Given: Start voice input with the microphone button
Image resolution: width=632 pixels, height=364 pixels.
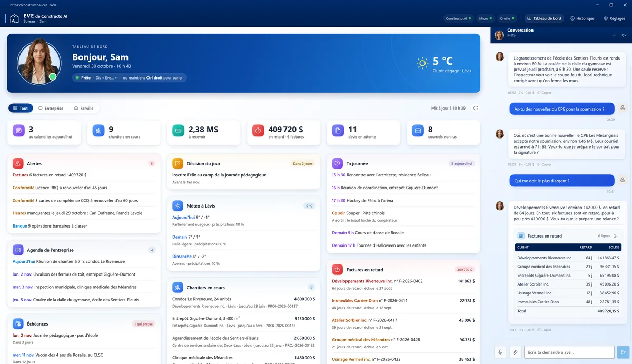Looking at the screenshot, I should coord(500,352).
